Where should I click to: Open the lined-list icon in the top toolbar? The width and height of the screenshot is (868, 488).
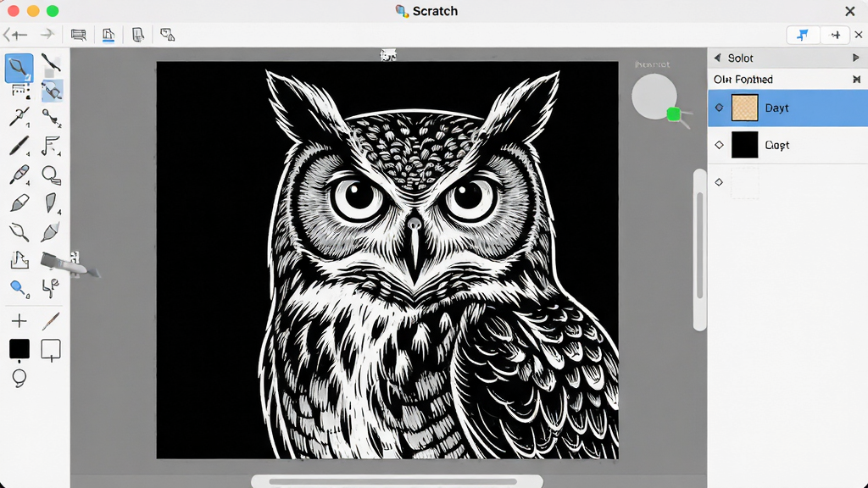pyautogui.click(x=79, y=36)
